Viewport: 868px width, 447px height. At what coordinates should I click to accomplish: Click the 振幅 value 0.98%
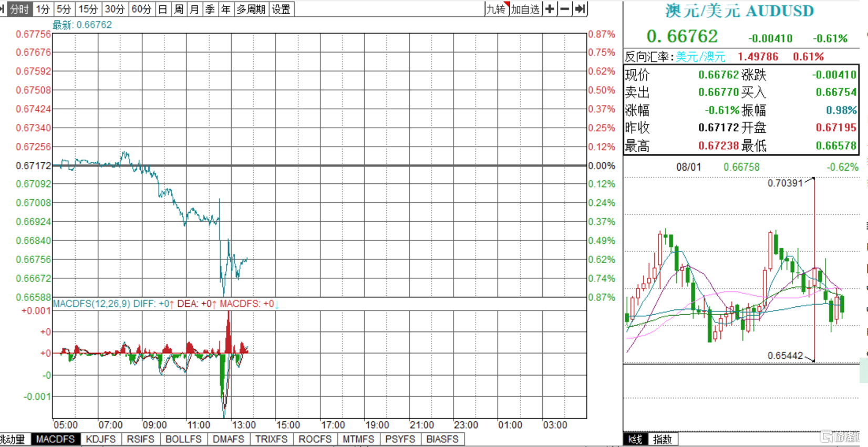[x=841, y=110]
